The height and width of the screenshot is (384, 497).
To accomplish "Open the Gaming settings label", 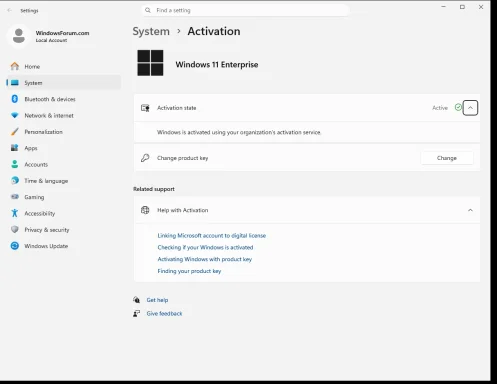I will pos(34,197).
